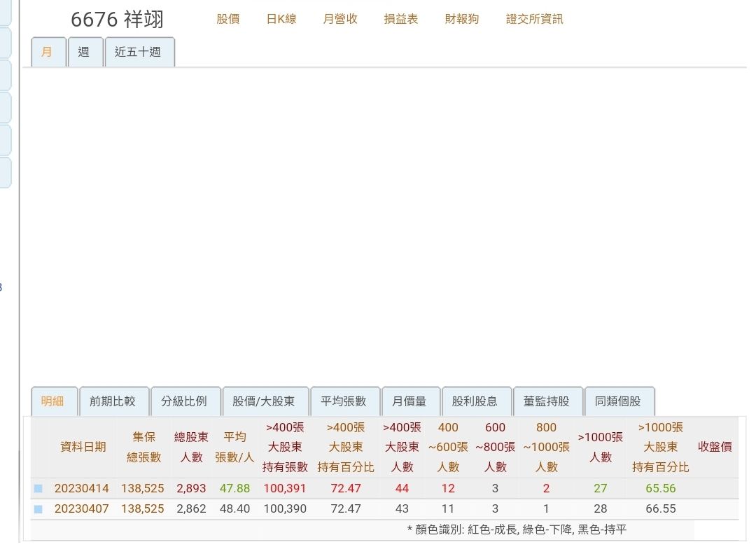Image resolution: width=756 pixels, height=547 pixels.
Task: View the 董監持股 tab
Action: (x=547, y=401)
